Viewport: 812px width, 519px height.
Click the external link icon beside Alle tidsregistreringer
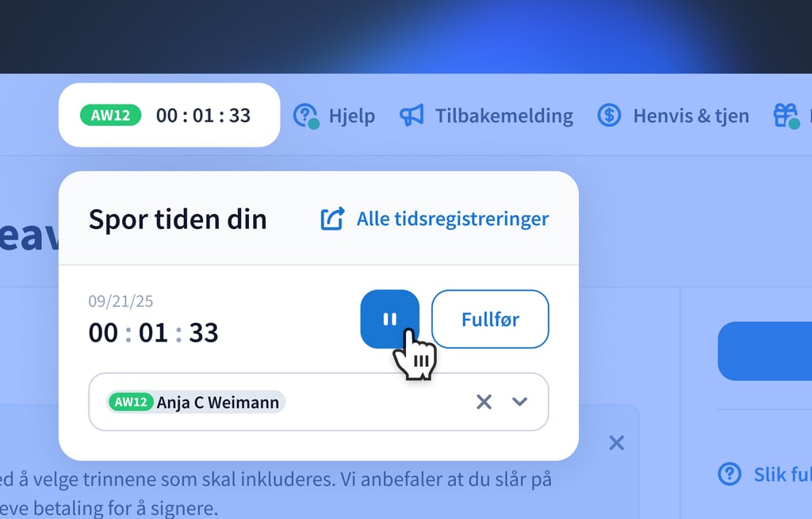(x=332, y=219)
